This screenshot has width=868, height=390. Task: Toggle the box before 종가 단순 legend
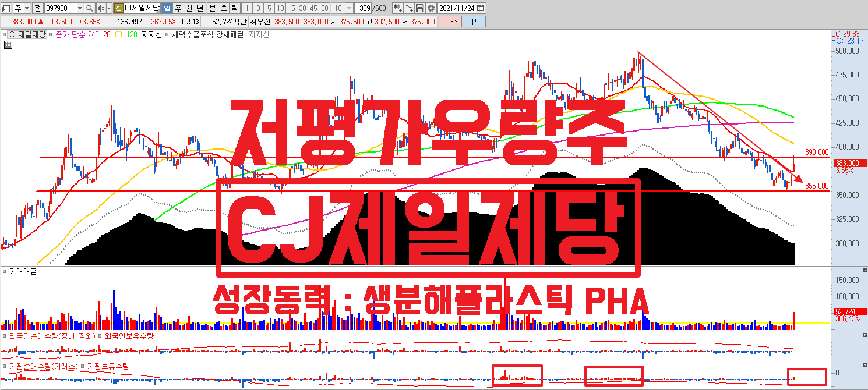tap(52, 34)
